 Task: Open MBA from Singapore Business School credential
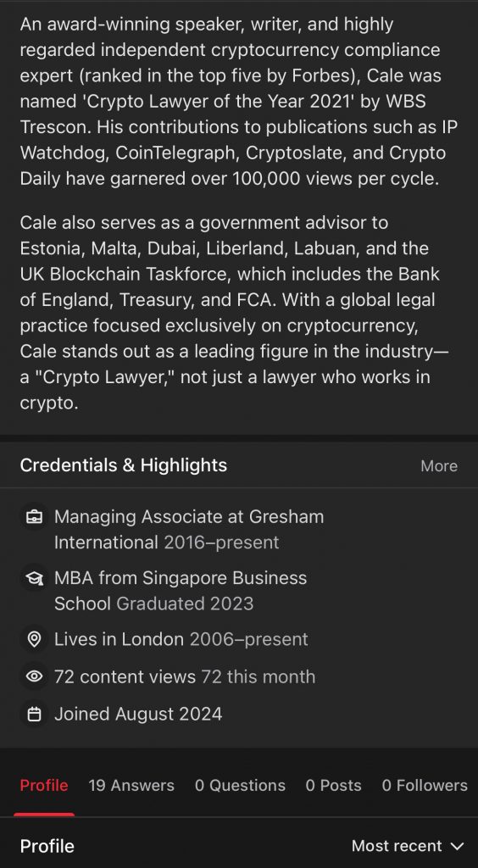[181, 591]
